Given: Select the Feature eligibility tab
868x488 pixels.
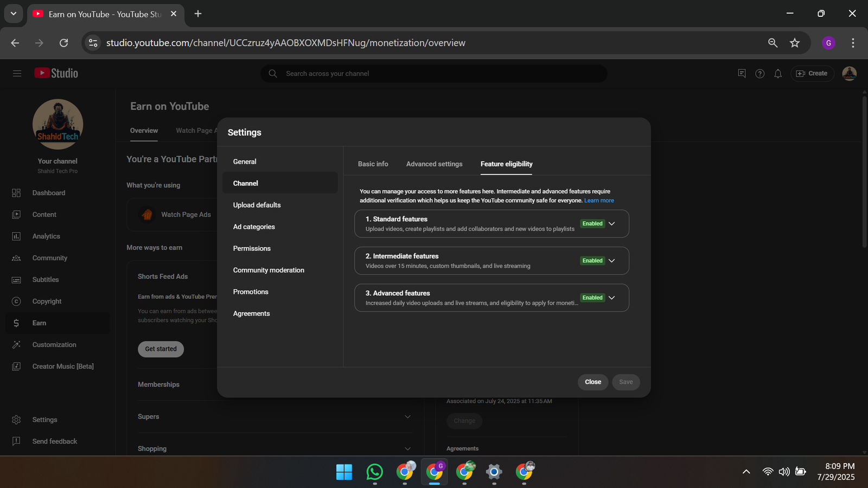Looking at the screenshot, I should 507,164.
